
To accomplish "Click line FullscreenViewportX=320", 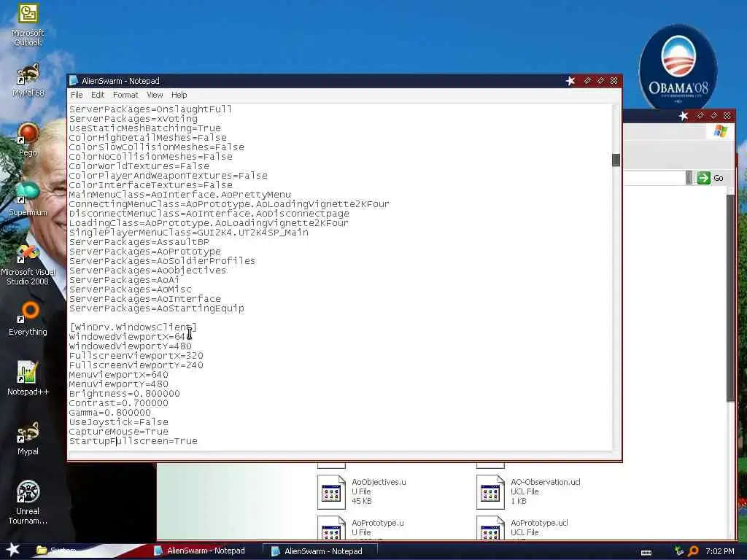I will tap(136, 356).
